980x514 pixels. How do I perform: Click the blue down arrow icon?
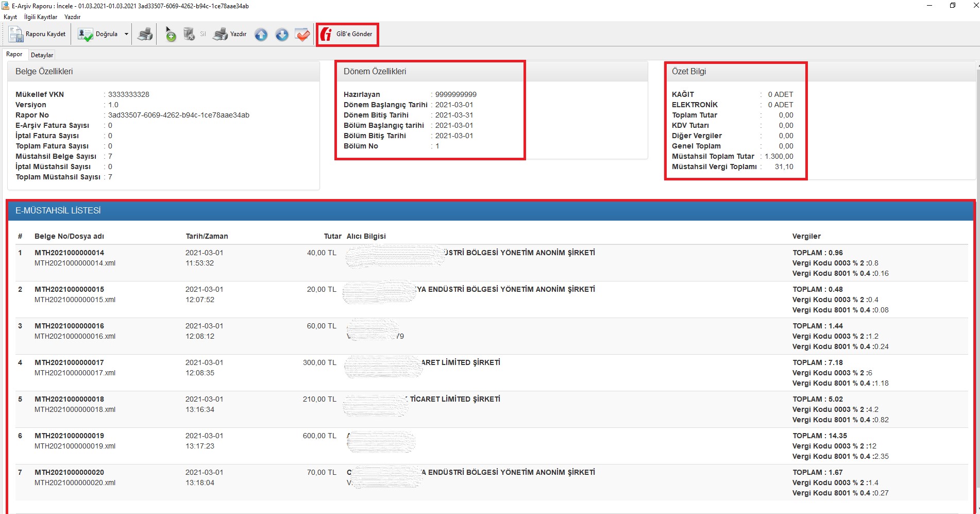[282, 35]
